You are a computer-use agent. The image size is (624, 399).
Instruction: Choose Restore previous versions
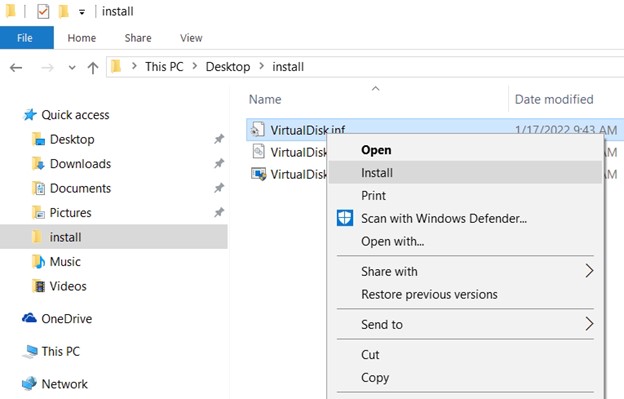[x=465, y=294]
